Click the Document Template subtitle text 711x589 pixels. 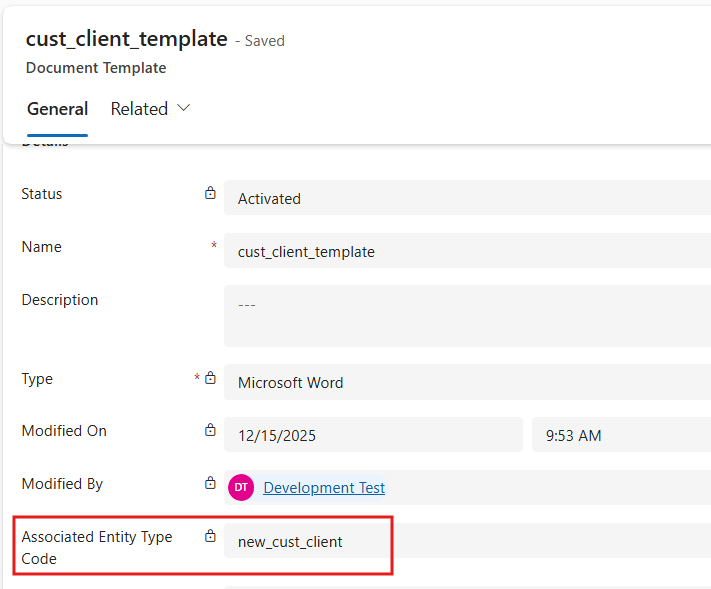tap(96, 68)
